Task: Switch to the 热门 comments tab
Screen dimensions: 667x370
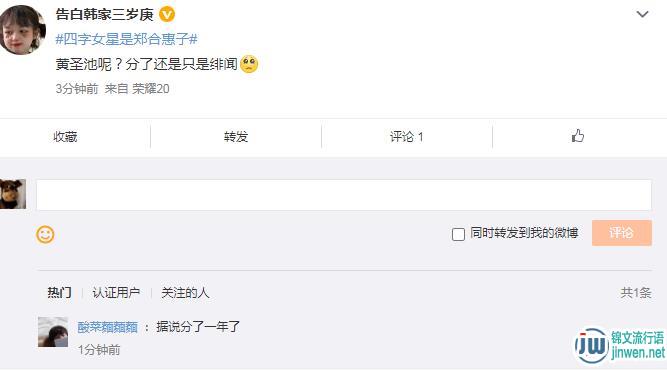Action: point(59,293)
